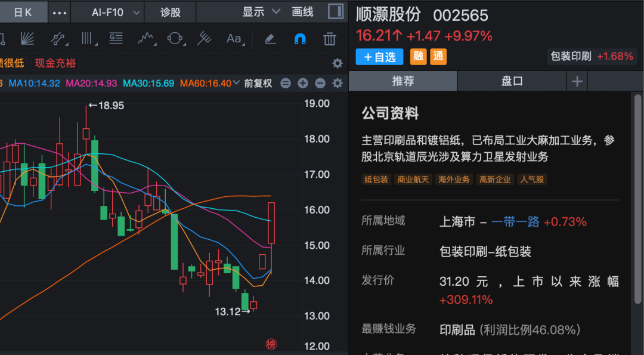This screenshot has height=355, width=644.
Task: Select the Aa text annotation tool
Action: coord(234,39)
